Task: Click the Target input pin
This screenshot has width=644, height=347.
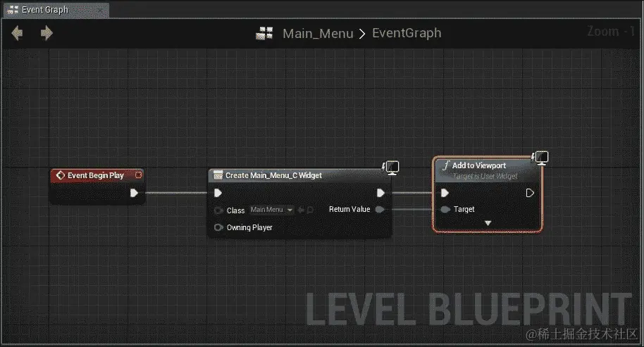Action: 445,210
